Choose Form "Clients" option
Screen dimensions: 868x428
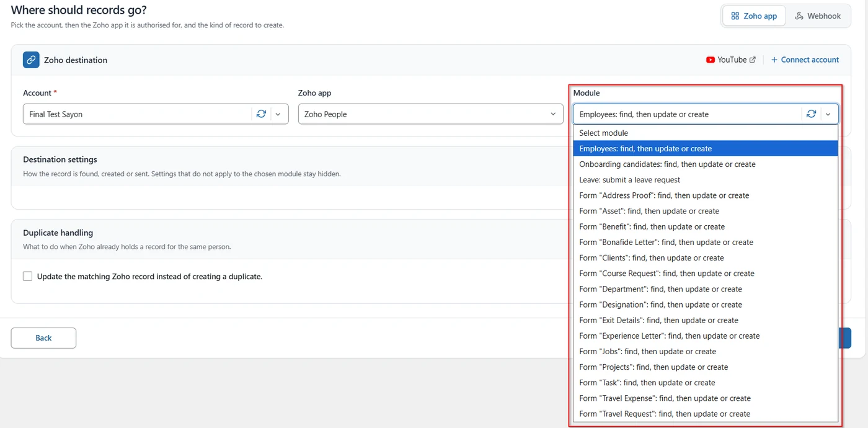(x=706, y=258)
